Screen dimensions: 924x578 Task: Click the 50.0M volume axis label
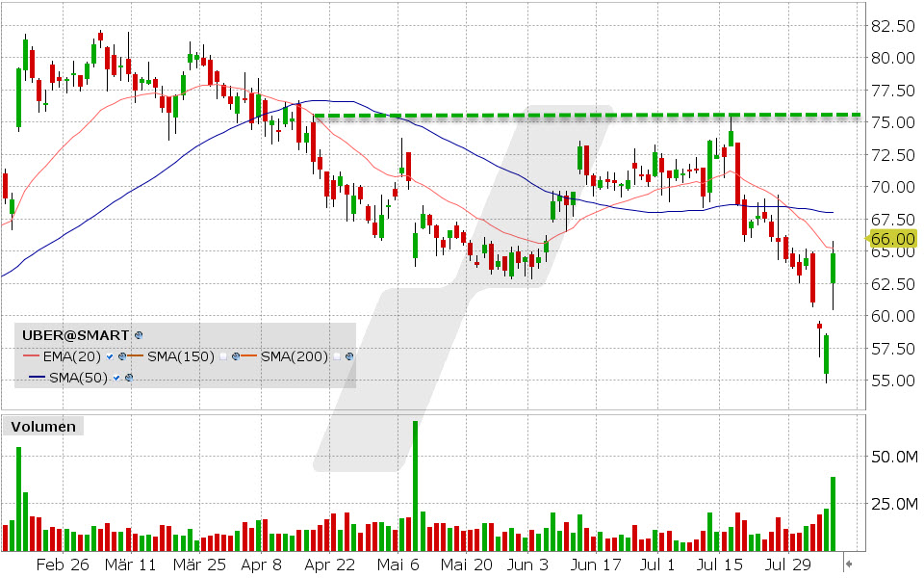[894, 457]
